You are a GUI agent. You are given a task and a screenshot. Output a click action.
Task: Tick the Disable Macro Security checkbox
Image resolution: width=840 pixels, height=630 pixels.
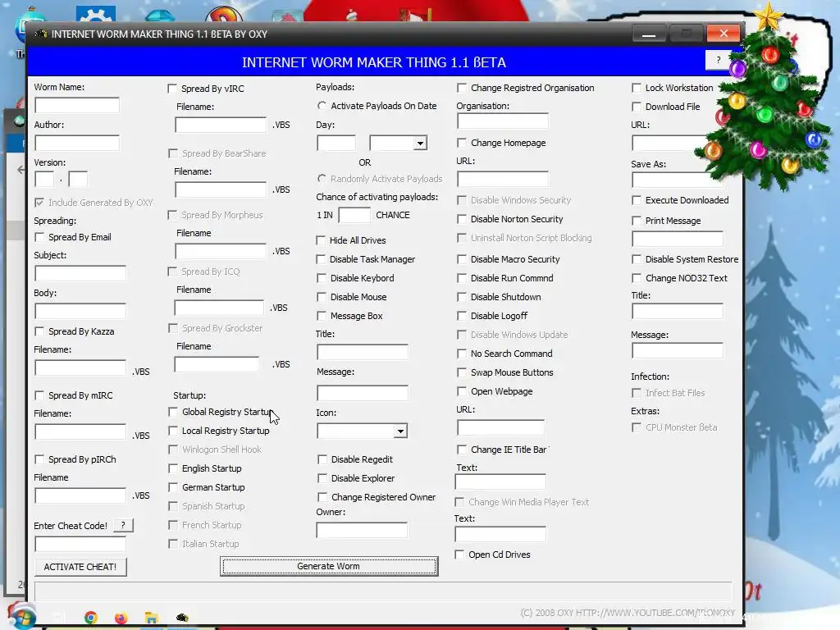pyautogui.click(x=461, y=259)
